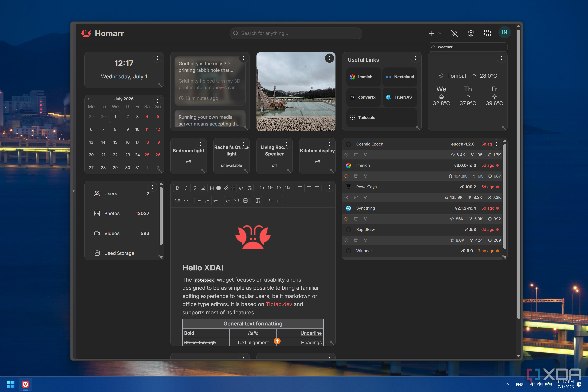The width and height of the screenshot is (588, 392).
Task: Click the Vivaldi icon on taskbar
Action: click(25, 384)
